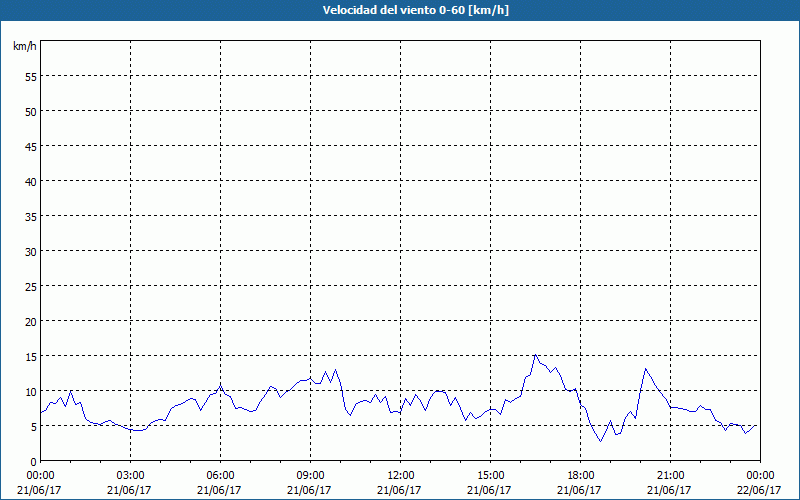This screenshot has width=800, height=500.
Task: Click the wind line's highest peak near 16:30
Action: pos(535,355)
